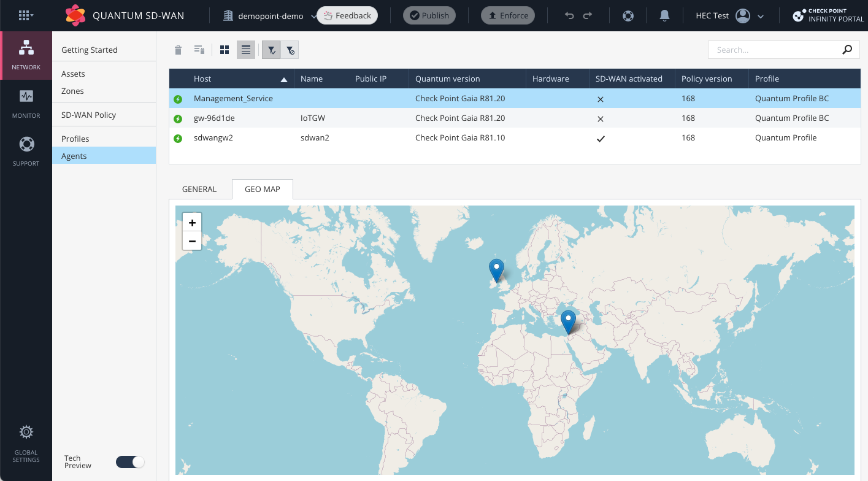Open the Getting Started page
The image size is (868, 481).
(90, 50)
